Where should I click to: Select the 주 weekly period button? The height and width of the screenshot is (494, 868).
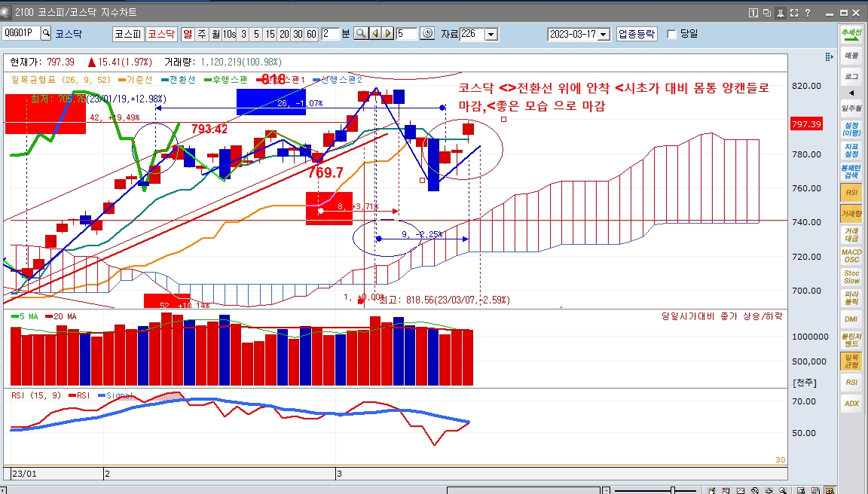coord(201,34)
